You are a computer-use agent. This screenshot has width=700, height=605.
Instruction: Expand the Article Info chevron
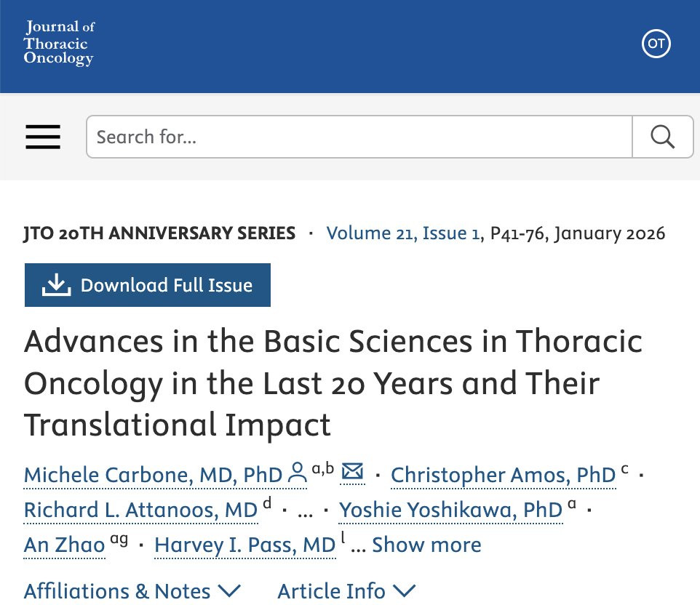coord(405,590)
